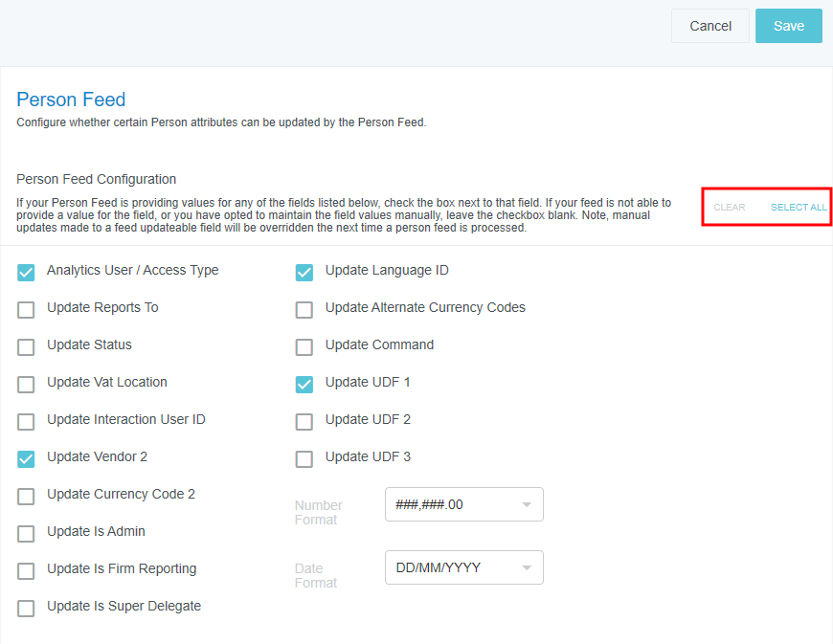Disable the Update UDF 1 checkbox
Screen dimensions: 833x644
click(304, 385)
